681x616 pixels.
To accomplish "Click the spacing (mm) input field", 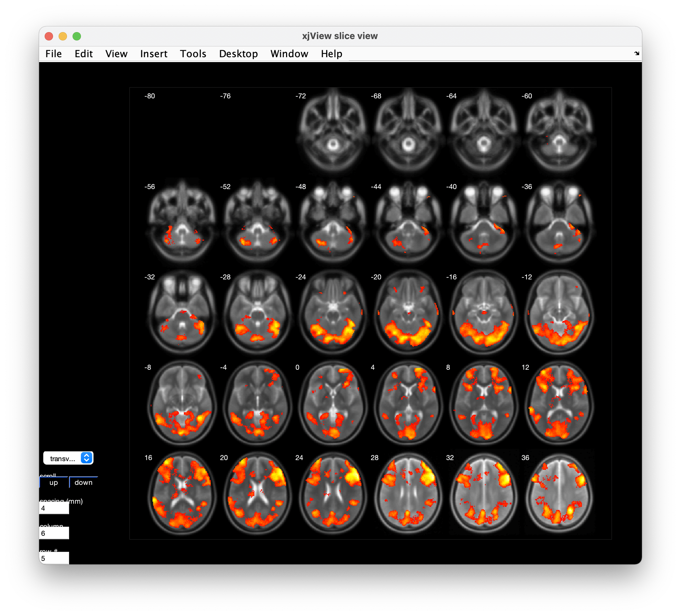I will click(x=54, y=508).
